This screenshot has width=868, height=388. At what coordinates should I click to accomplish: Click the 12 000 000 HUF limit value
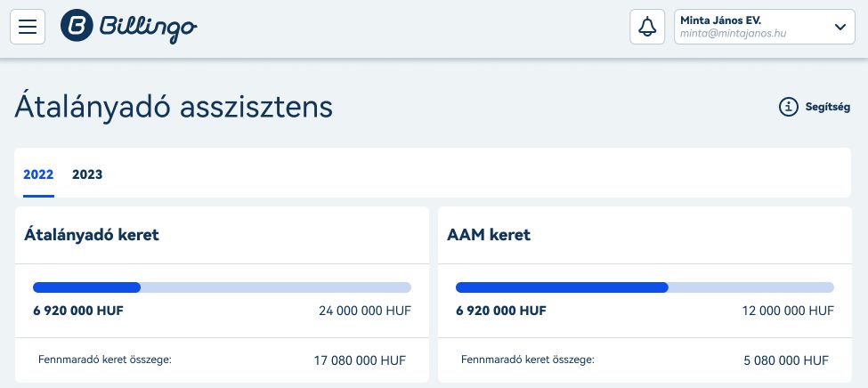[788, 311]
